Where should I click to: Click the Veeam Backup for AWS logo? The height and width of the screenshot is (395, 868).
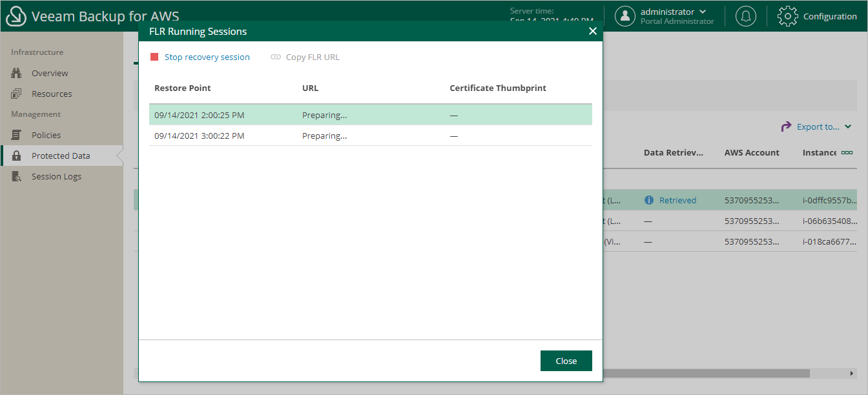tap(14, 15)
